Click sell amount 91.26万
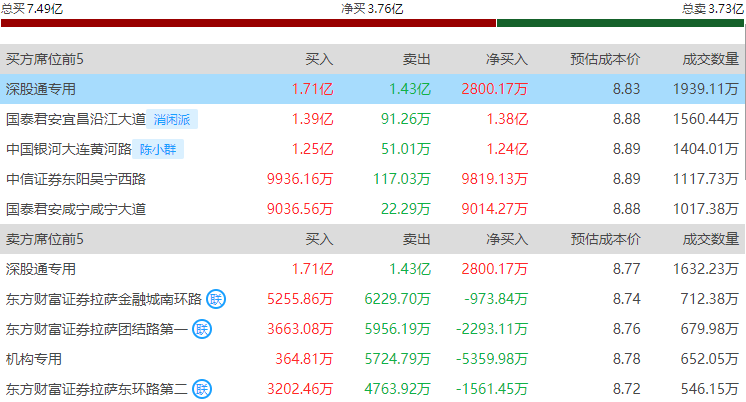This screenshot has height=402, width=746. click(x=406, y=119)
